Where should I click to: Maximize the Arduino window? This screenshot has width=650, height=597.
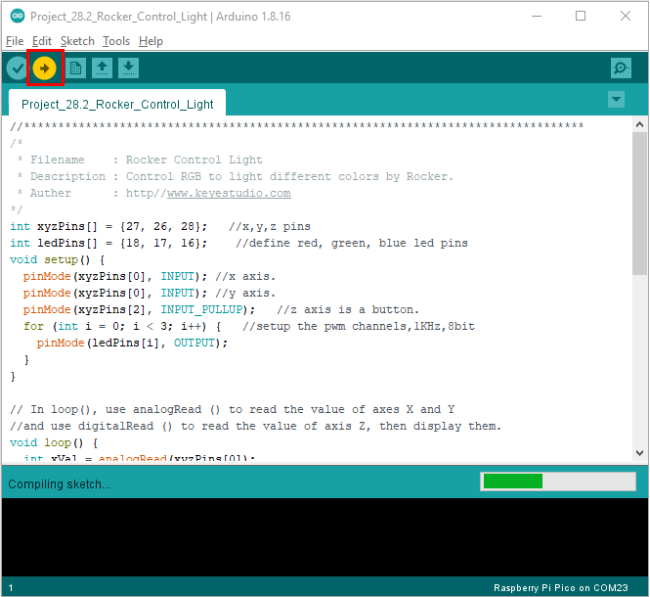point(581,16)
